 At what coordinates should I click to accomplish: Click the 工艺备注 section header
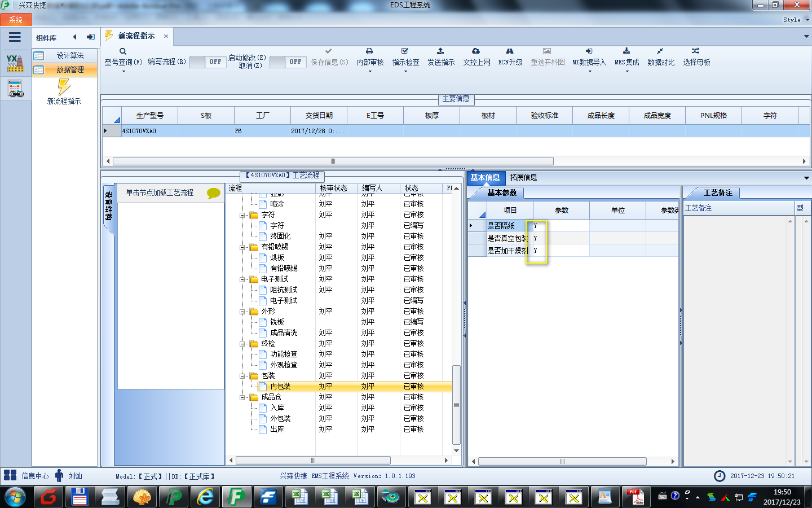coord(717,192)
